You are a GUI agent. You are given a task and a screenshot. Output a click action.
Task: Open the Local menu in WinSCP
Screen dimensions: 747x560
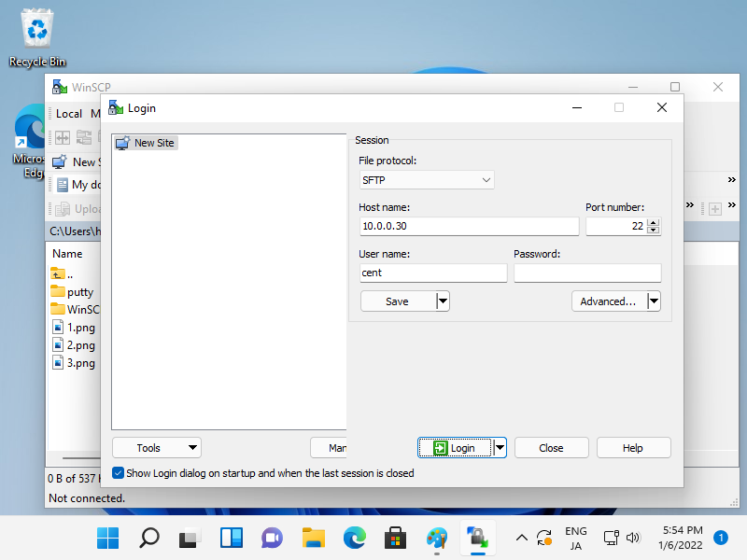(69, 113)
